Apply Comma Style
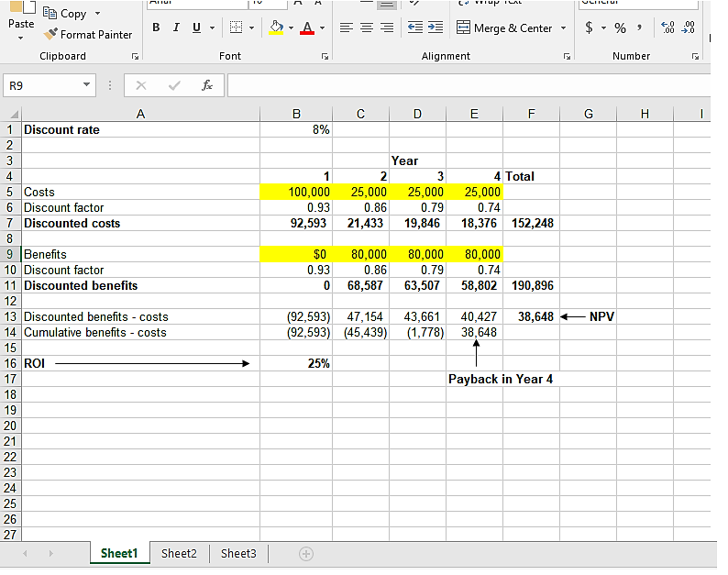 640,28
